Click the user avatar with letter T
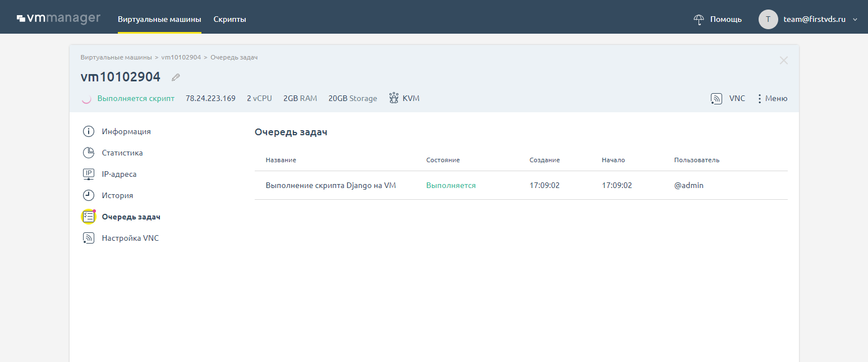The height and width of the screenshot is (362, 868). coord(768,19)
